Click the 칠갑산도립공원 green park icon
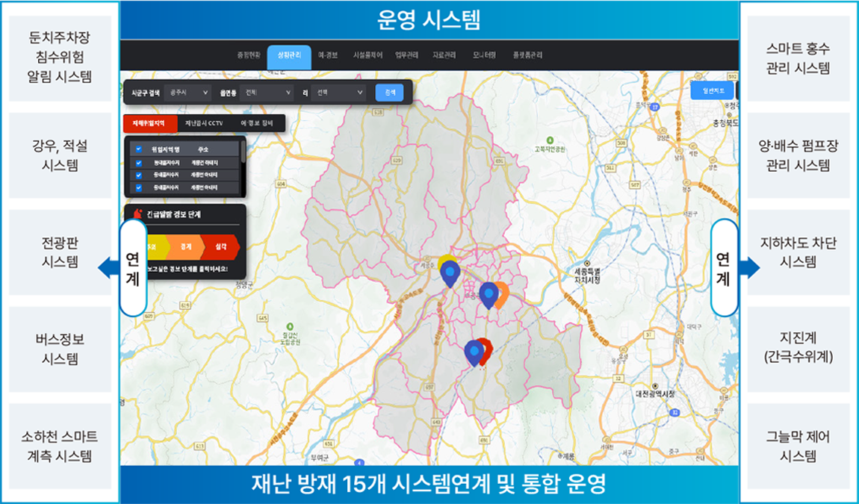 [289, 327]
